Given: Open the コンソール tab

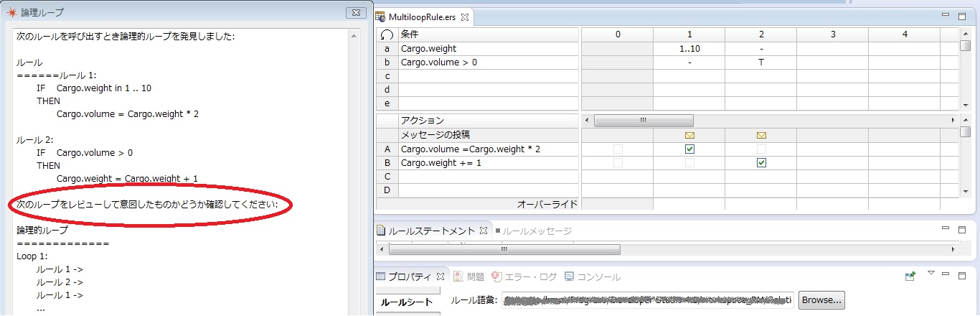Looking at the screenshot, I should coord(593,276).
